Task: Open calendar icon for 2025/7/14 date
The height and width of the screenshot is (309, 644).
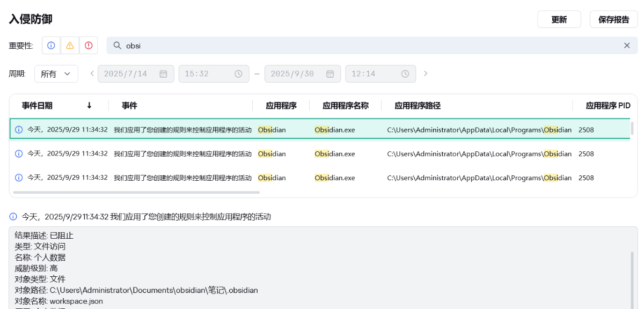Action: (163, 73)
